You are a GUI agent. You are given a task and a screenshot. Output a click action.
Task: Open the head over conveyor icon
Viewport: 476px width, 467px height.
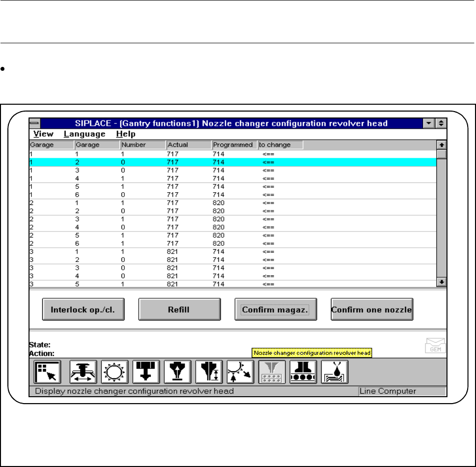tap(303, 372)
